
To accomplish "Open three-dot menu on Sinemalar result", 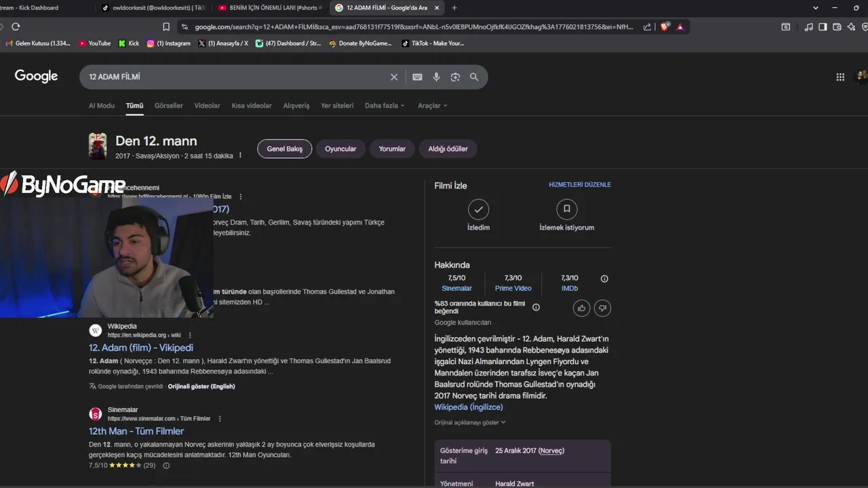I will click(x=220, y=418).
